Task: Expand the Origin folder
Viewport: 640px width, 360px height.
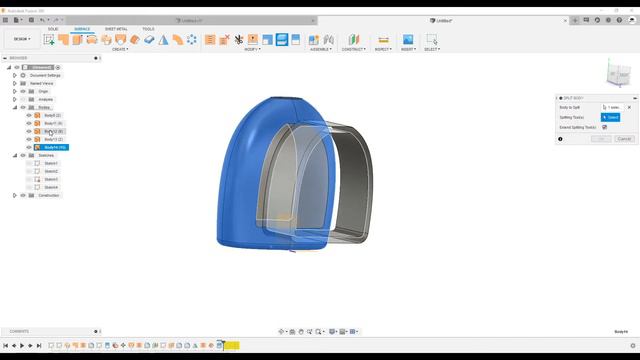Action: tap(15, 91)
